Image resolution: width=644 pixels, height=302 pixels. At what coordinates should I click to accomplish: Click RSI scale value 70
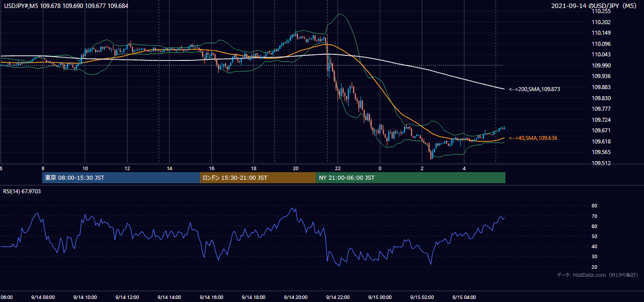[x=594, y=216]
